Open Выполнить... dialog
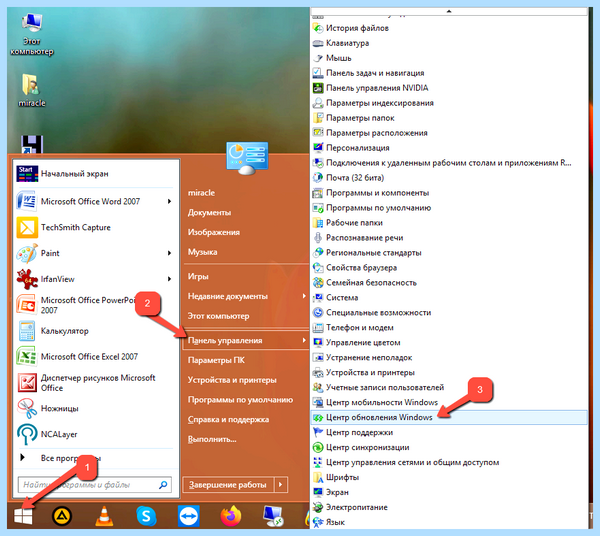 click(x=212, y=439)
